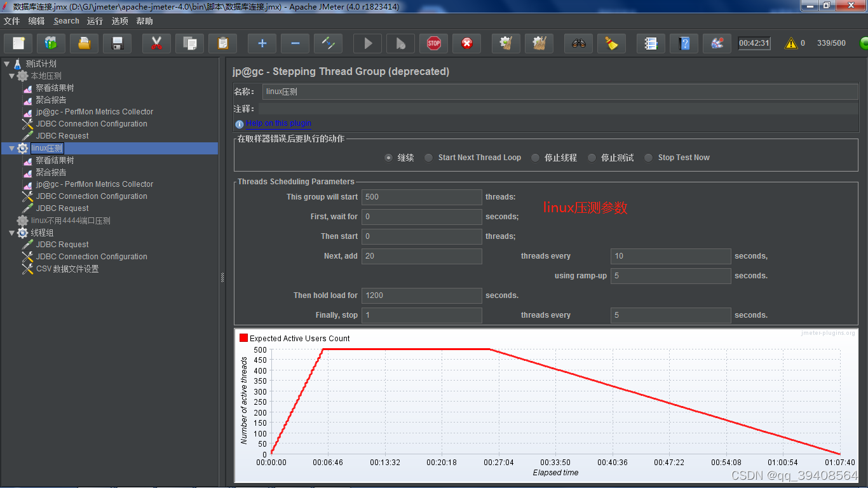Click the threads every field showing 10

671,256
